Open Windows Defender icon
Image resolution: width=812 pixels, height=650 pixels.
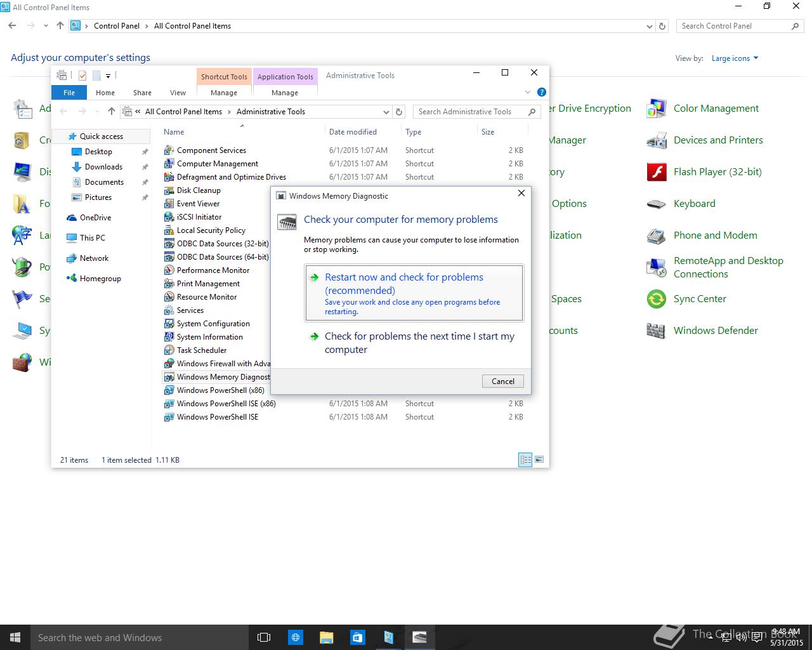point(656,331)
